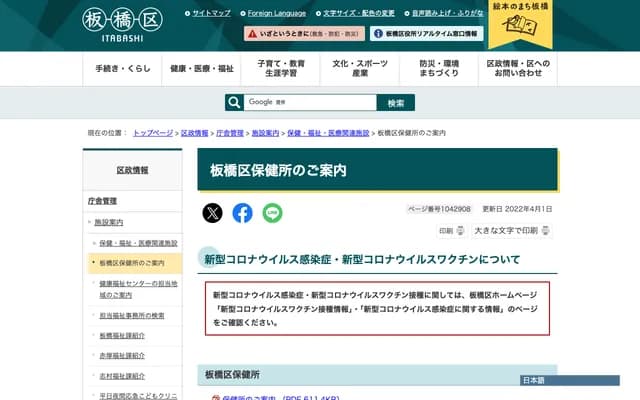Click the search magnifier icon
Screen dimensions: 640x400
coord(234,102)
